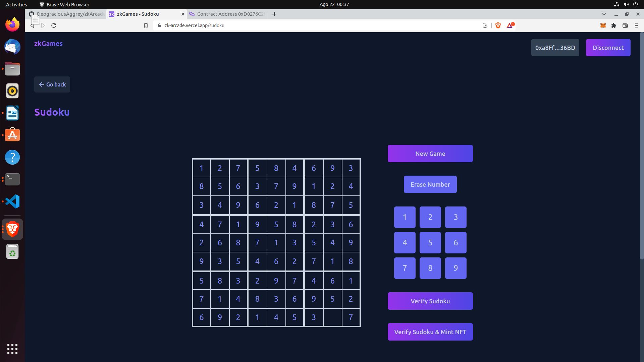The width and height of the screenshot is (644, 362).
Task: Expand the tab search dropdown chevron
Action: 604,14
